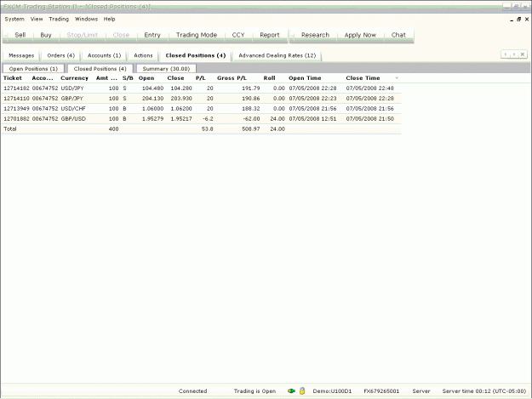Click the Stop/Limit toolbar button
Image resolution: width=532 pixels, height=399 pixels.
click(82, 35)
